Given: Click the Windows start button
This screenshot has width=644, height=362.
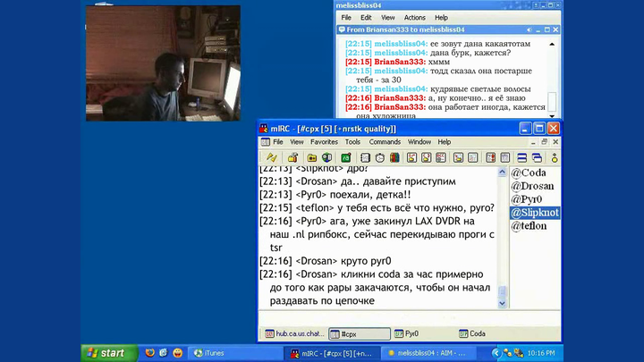Looking at the screenshot, I should (109, 353).
